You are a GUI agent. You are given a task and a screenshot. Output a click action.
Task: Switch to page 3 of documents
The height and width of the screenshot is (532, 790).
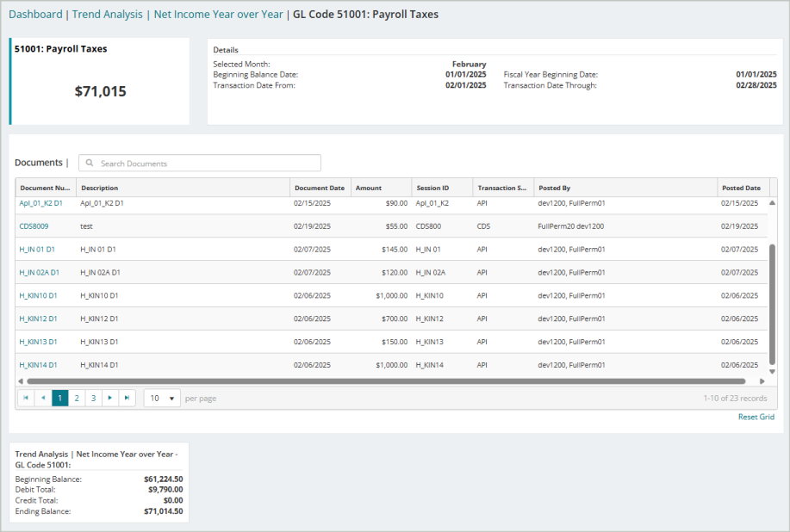pos(93,398)
